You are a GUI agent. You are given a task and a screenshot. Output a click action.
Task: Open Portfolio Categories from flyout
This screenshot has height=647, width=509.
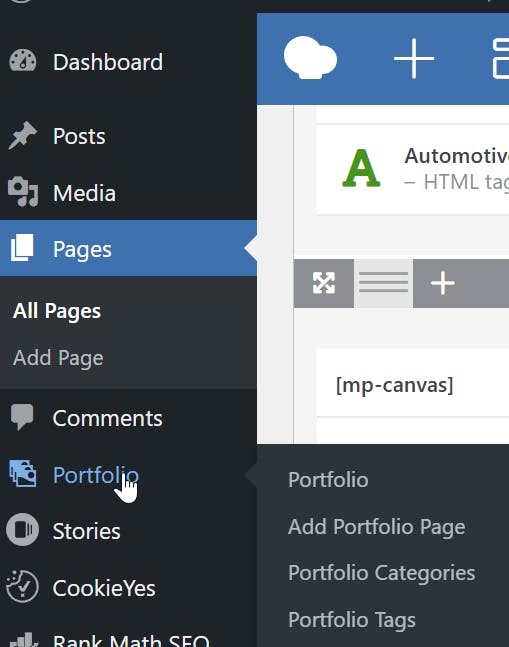(x=382, y=573)
